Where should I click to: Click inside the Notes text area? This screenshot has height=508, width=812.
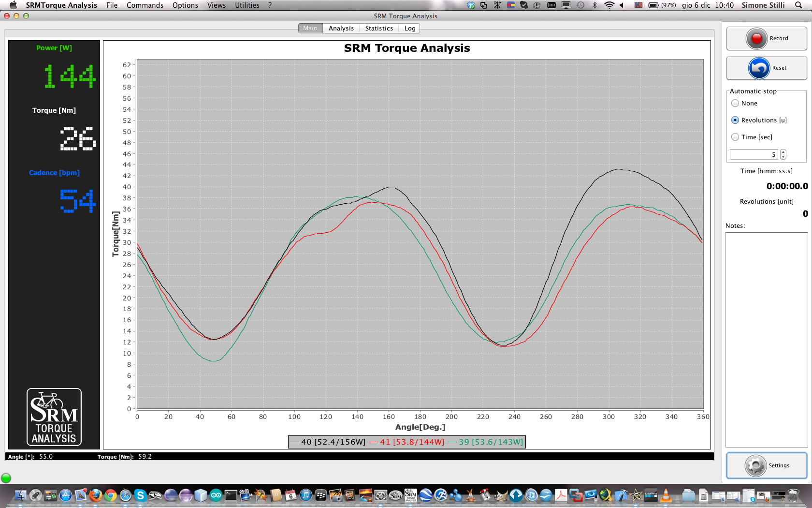767,340
